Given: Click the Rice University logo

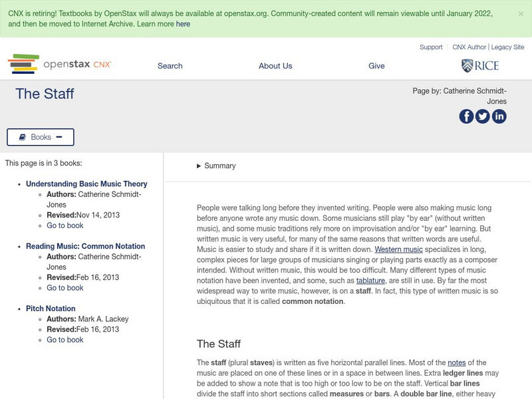Looking at the screenshot, I should 479,65.
